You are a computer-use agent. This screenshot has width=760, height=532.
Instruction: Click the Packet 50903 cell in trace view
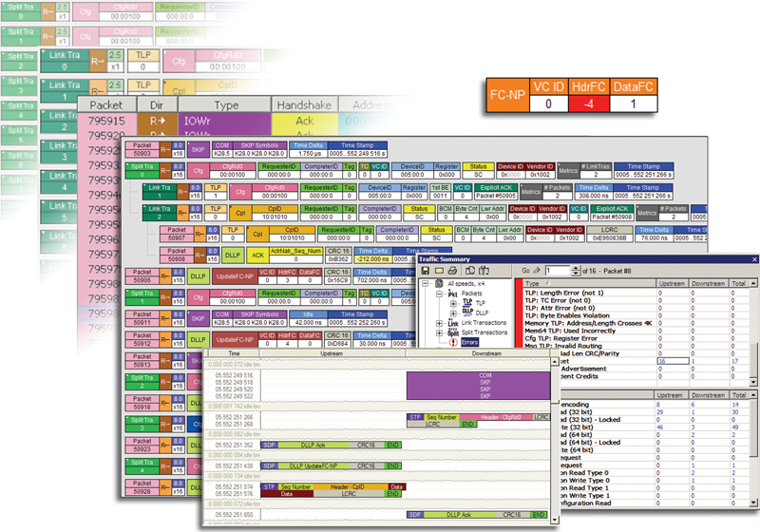pyautogui.click(x=142, y=149)
